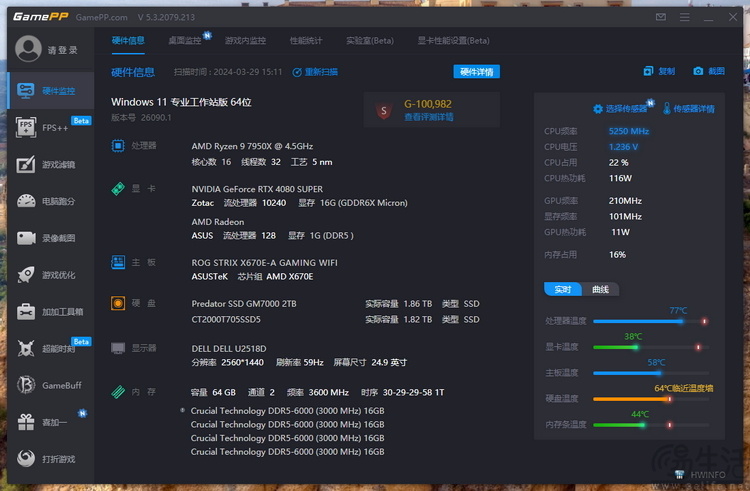Click the HWINFO label at bottom right
The image size is (750, 491).
click(x=708, y=475)
